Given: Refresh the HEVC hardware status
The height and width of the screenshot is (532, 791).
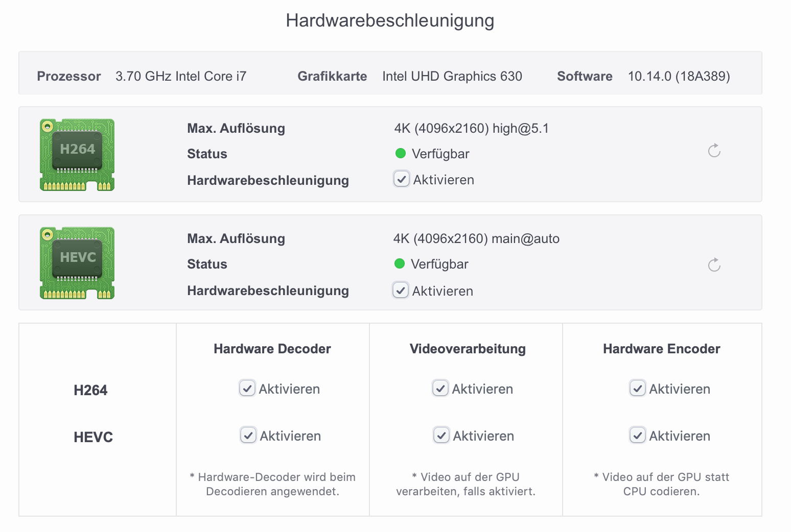Looking at the screenshot, I should point(714,265).
